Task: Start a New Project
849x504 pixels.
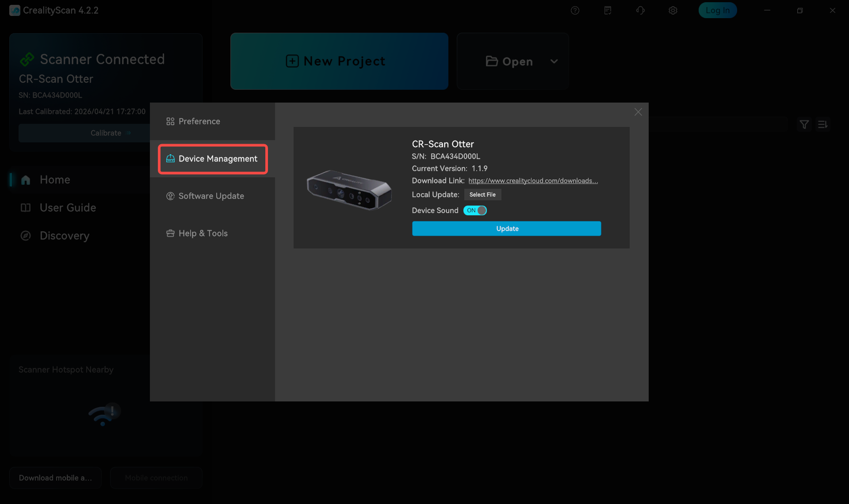Action: coord(339,61)
